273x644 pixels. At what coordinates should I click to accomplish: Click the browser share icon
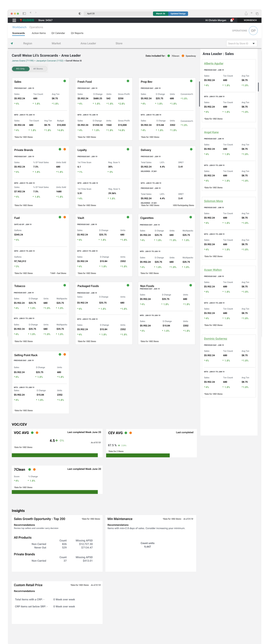[246, 14]
